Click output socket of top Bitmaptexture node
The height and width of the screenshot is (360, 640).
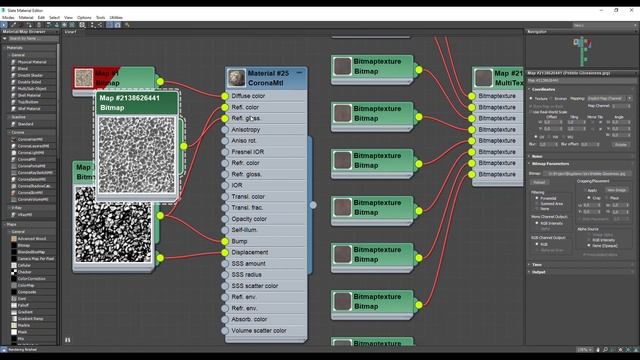(x=419, y=70)
